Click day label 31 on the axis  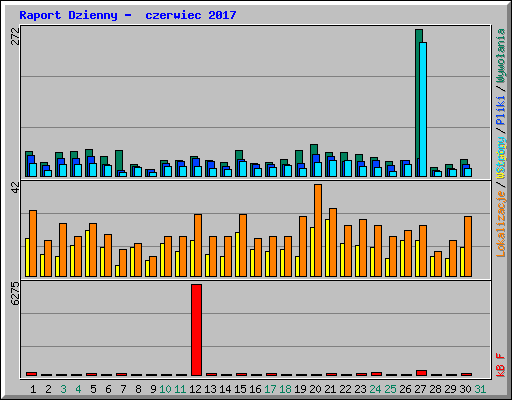point(480,389)
